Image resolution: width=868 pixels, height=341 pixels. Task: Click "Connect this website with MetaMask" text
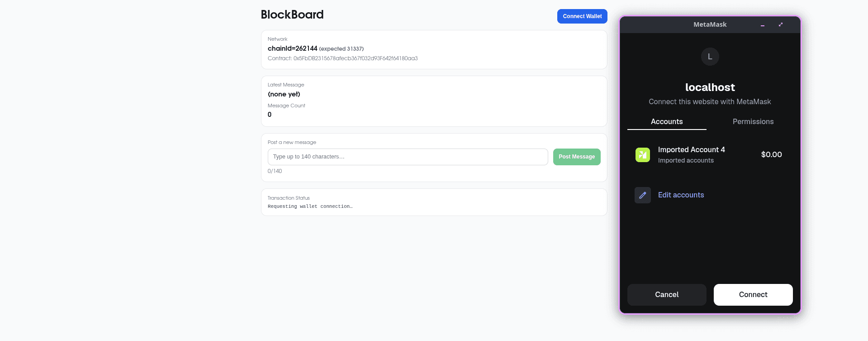click(x=710, y=102)
